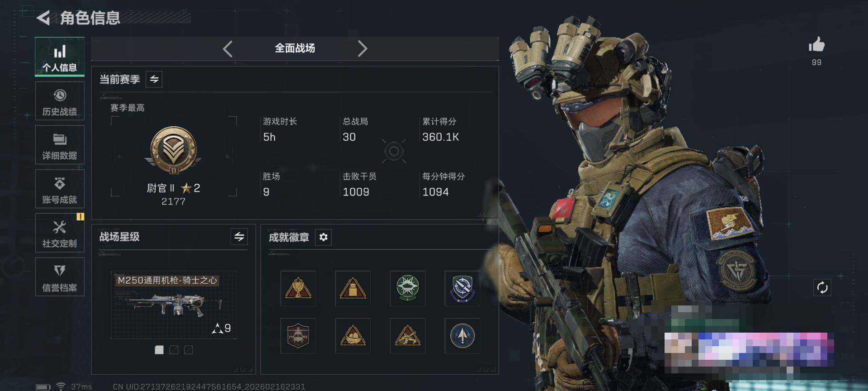The height and width of the screenshot is (391, 868).
Task: Click the crossed rifles triangle badge
Action: [x=407, y=336]
